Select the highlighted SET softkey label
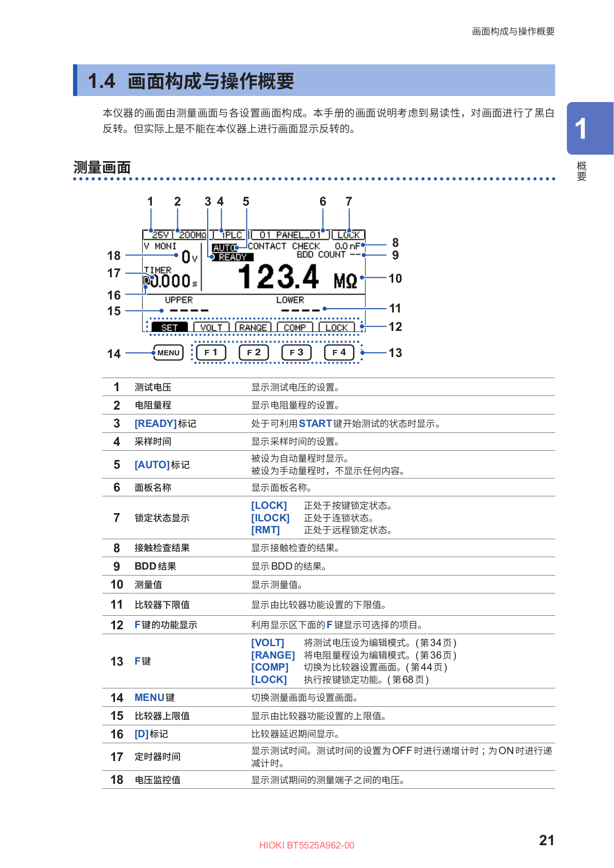The image size is (614, 868). click(x=170, y=328)
